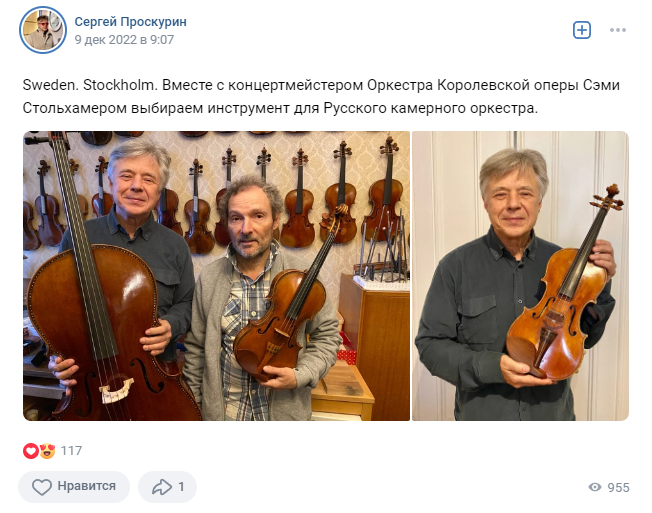Share the post via arrow button
The height and width of the screenshot is (513, 652).
pos(167,486)
